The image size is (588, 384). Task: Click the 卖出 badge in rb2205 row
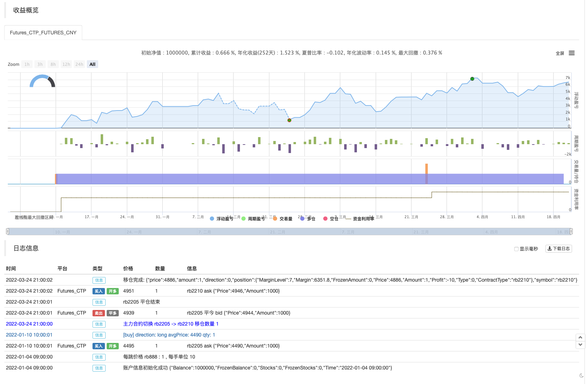pyautogui.click(x=99, y=313)
